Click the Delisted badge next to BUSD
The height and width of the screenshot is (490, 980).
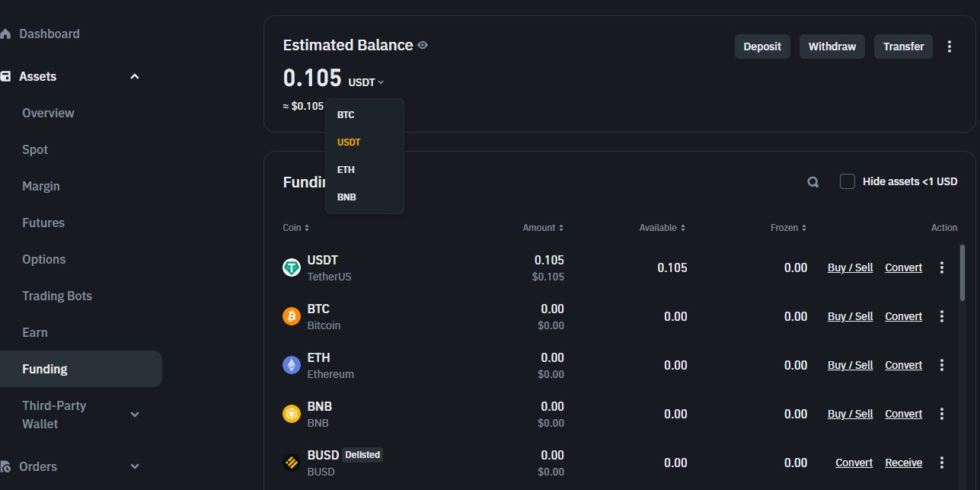click(362, 455)
